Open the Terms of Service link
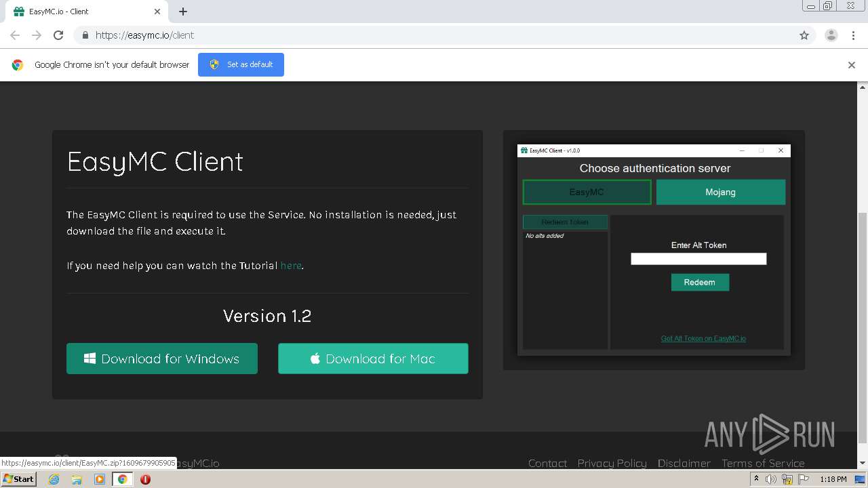868x488 pixels. point(763,463)
